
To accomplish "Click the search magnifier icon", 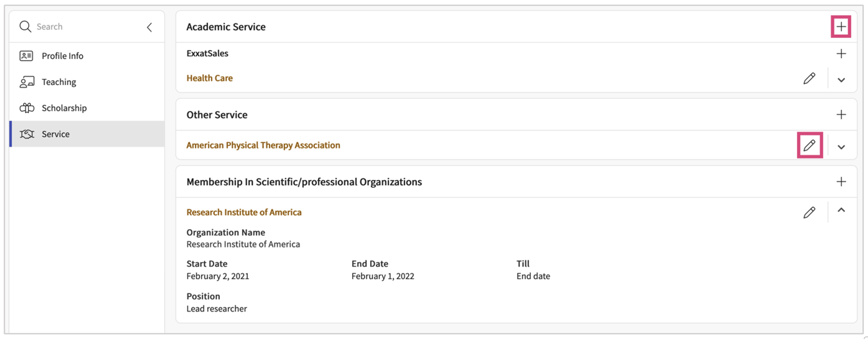I will [25, 27].
